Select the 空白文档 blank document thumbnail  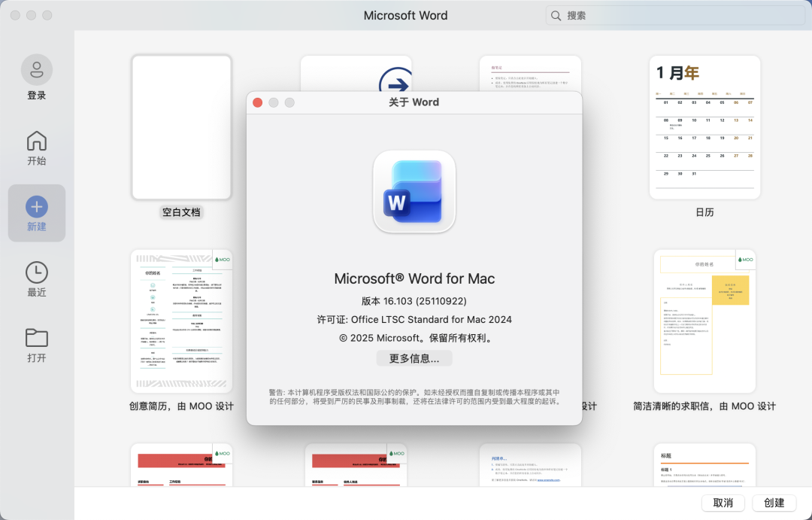(181, 127)
